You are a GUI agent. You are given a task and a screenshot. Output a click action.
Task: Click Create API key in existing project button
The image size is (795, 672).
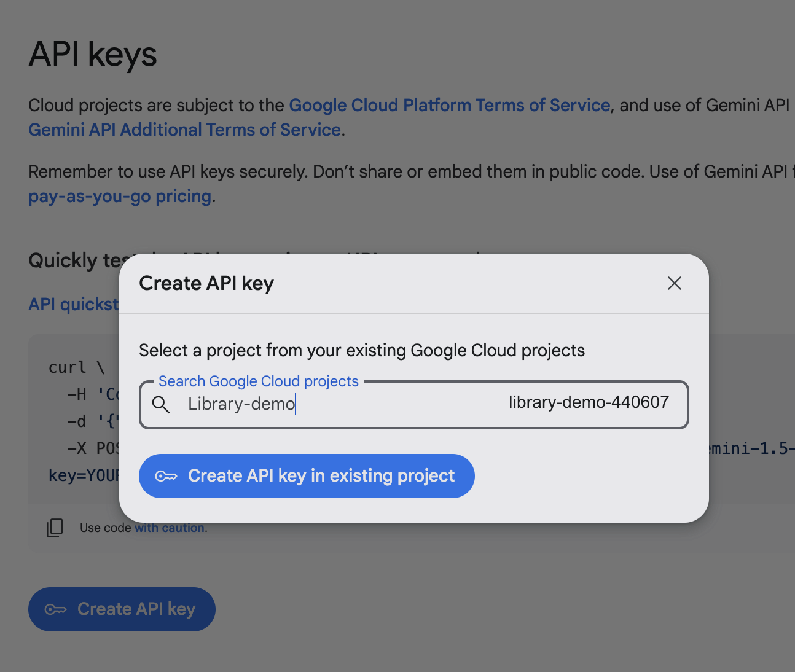[307, 476]
